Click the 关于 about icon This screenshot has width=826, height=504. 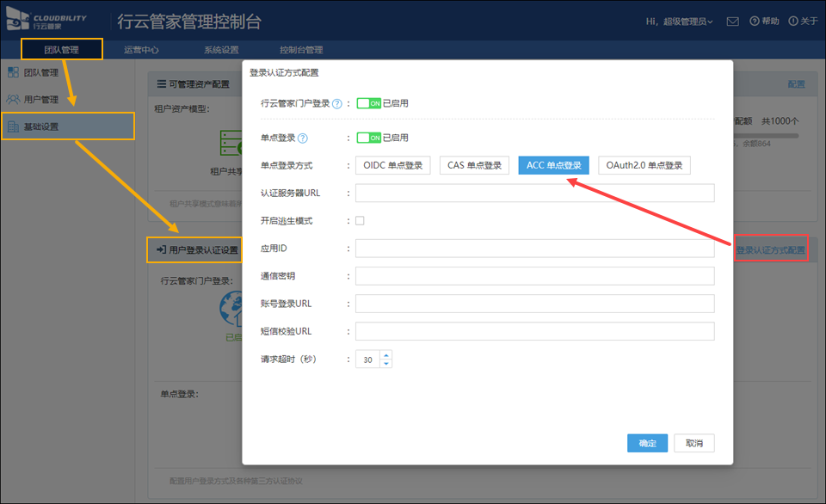click(793, 22)
